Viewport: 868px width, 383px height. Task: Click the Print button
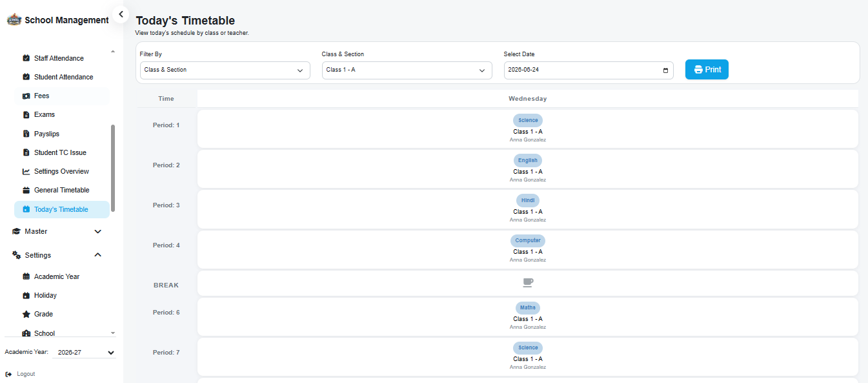point(707,70)
